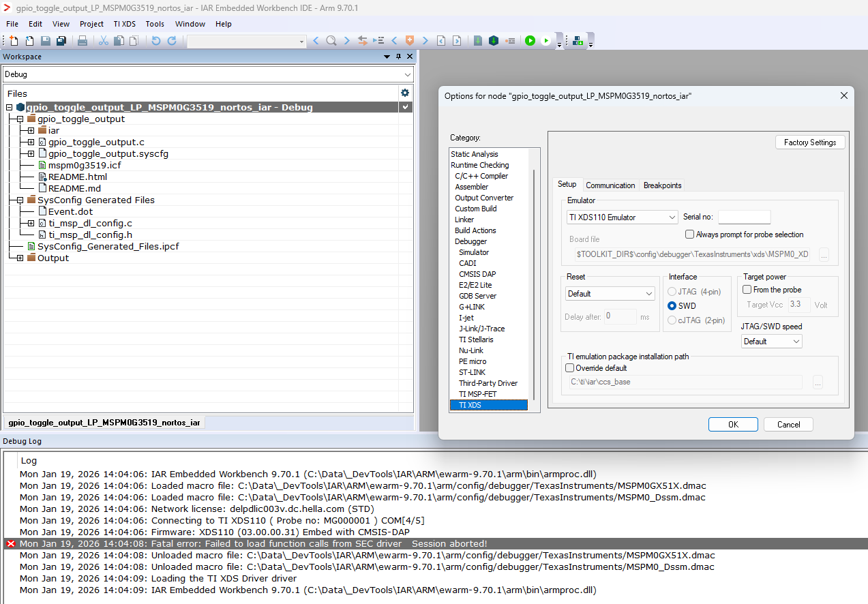Check the Override default checkbox
This screenshot has height=604, width=868.
point(570,368)
